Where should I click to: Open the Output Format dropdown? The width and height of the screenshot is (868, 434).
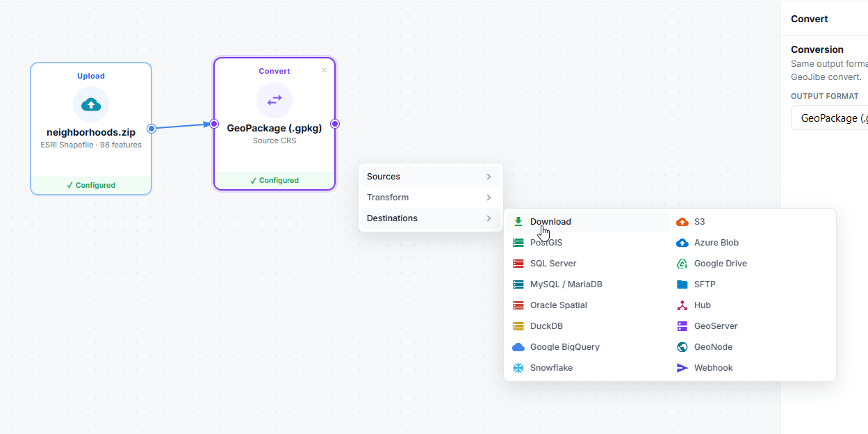pos(830,118)
